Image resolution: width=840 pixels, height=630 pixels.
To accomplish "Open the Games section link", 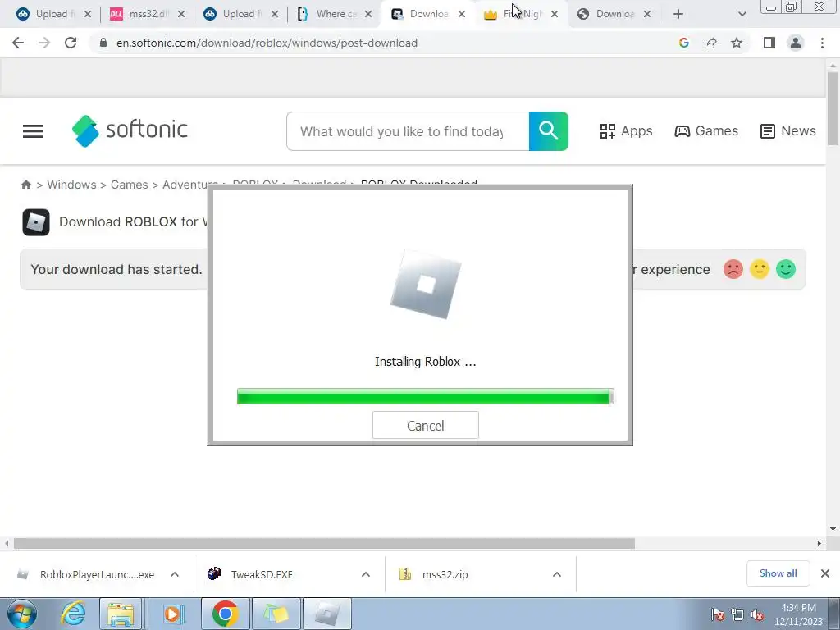I will [x=706, y=130].
